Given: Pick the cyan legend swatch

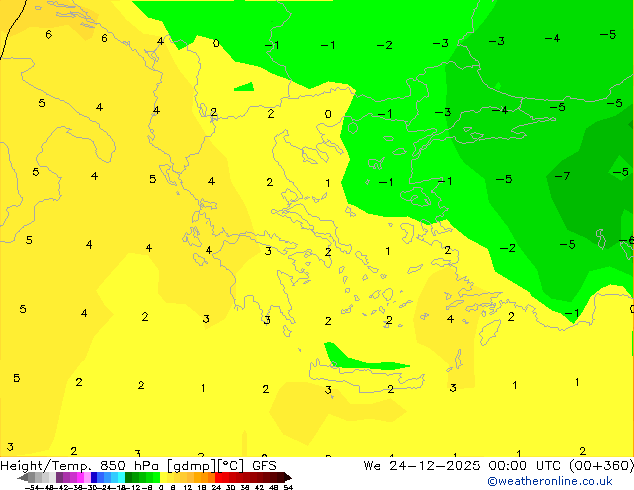Looking at the screenshot, I should click(x=121, y=478).
